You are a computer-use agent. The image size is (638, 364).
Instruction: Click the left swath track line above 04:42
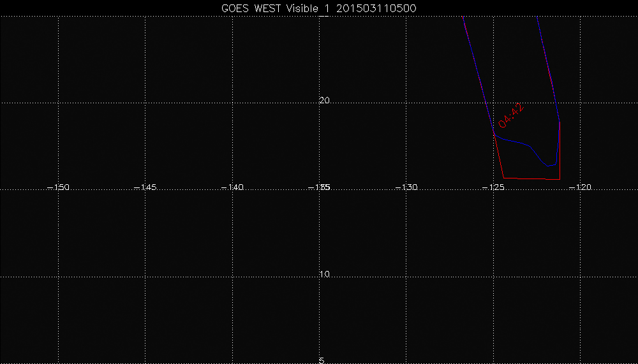477,70
